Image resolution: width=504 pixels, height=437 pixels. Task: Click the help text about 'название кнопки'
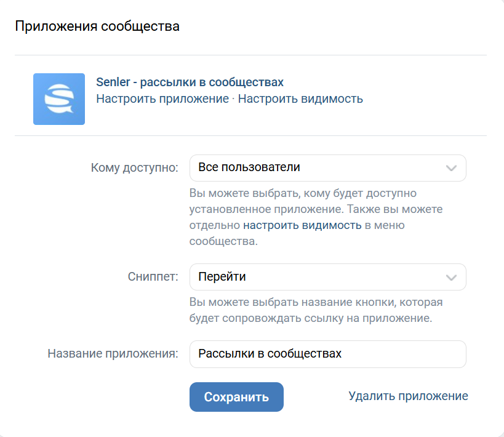(316, 303)
